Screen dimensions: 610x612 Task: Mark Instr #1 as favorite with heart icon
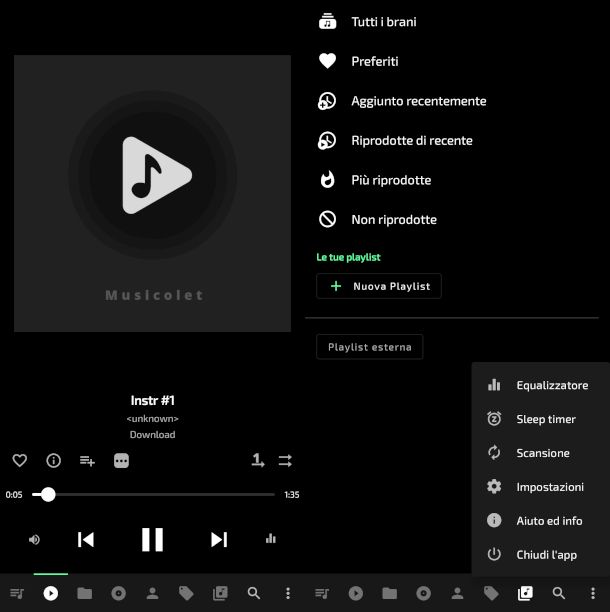point(19,461)
